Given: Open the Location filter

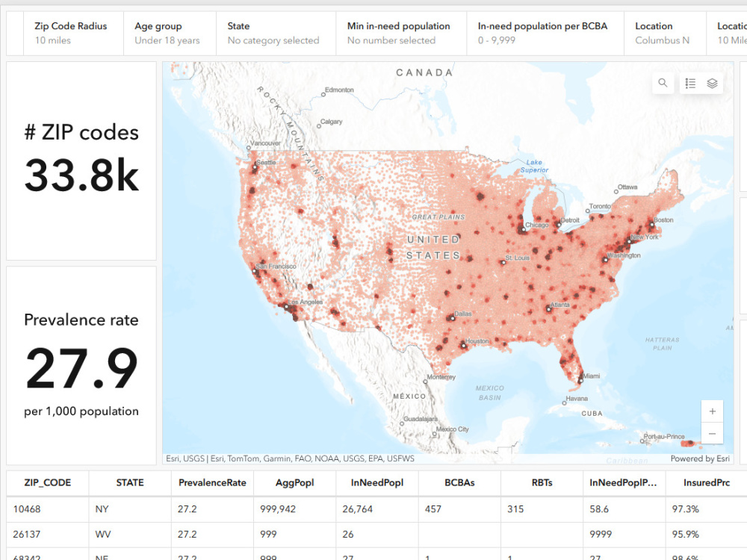Looking at the screenshot, I should [x=665, y=34].
